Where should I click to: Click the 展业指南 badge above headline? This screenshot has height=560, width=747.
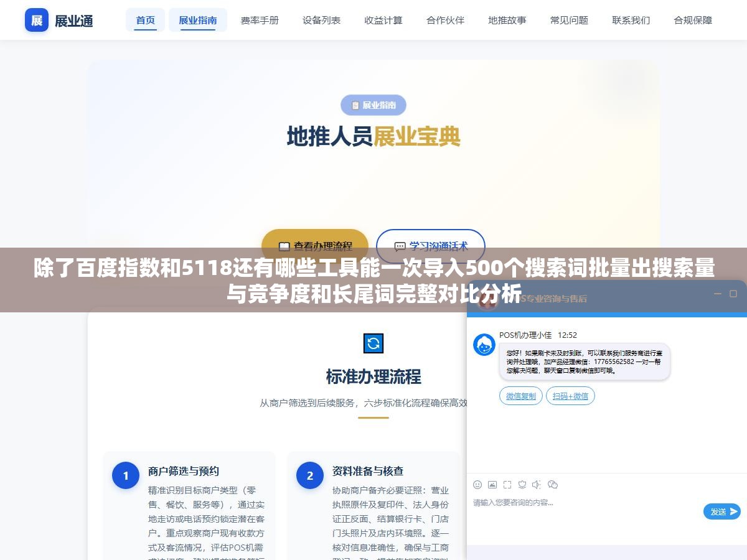tap(374, 105)
